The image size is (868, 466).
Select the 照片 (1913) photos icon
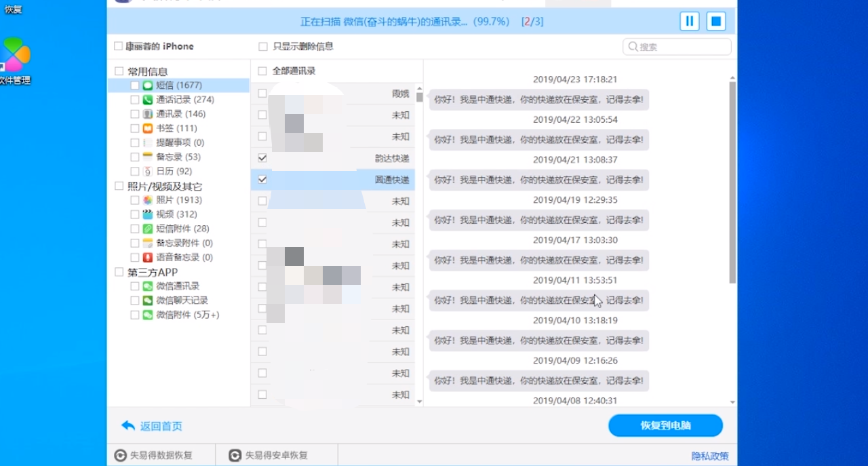pyautogui.click(x=148, y=200)
